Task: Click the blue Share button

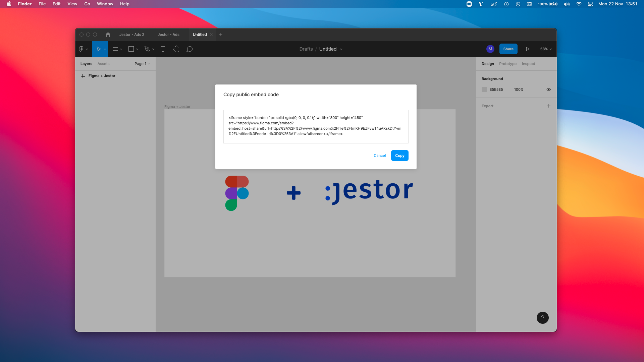Action: pyautogui.click(x=508, y=49)
